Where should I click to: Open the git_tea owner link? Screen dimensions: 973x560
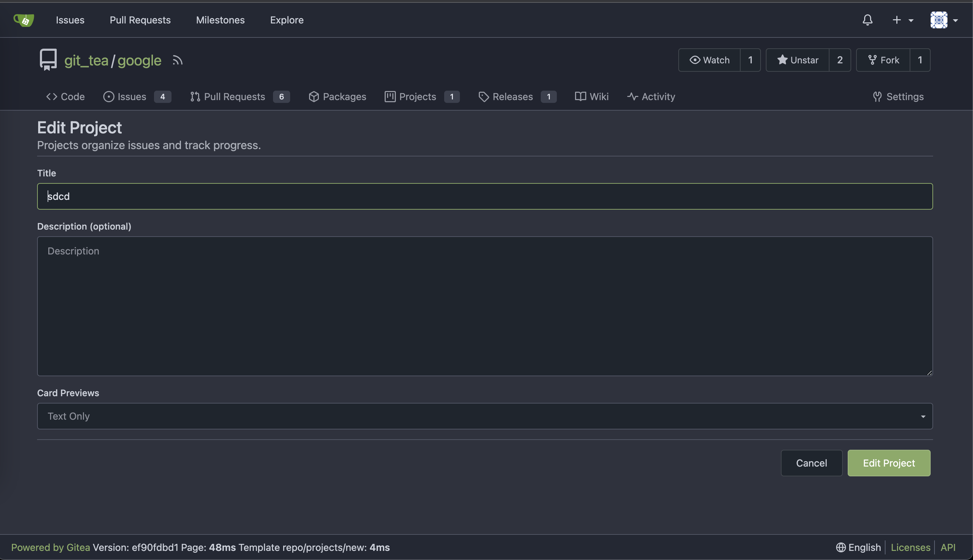[x=86, y=61]
